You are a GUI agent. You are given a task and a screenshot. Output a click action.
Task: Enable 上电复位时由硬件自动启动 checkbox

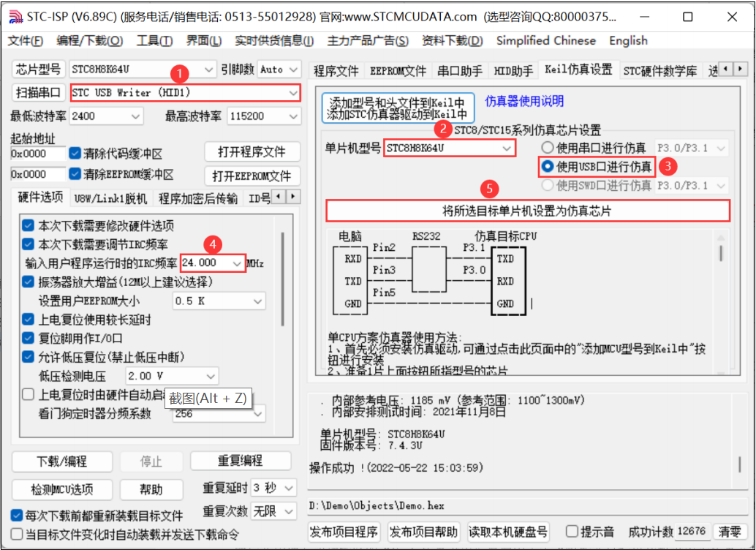click(x=28, y=395)
